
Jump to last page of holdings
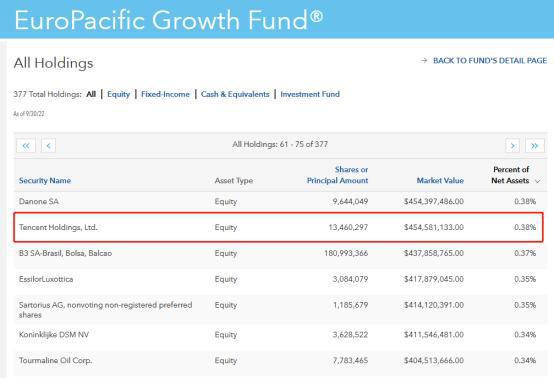coord(535,146)
